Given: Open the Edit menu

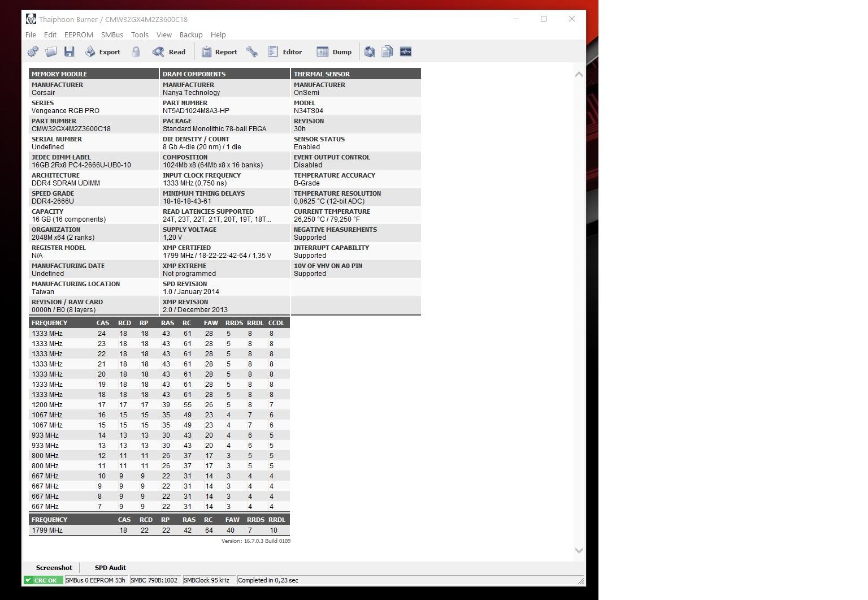Looking at the screenshot, I should point(50,34).
